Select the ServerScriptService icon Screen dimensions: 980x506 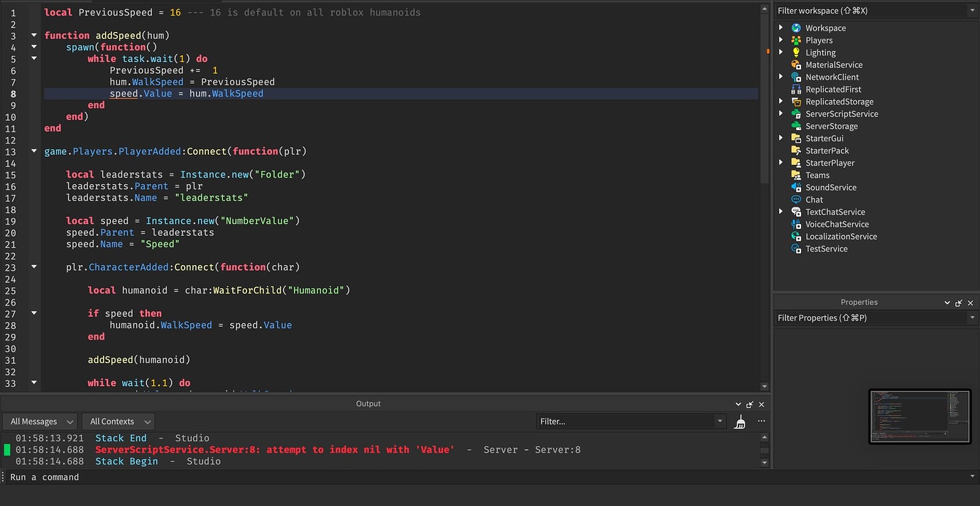(x=796, y=114)
